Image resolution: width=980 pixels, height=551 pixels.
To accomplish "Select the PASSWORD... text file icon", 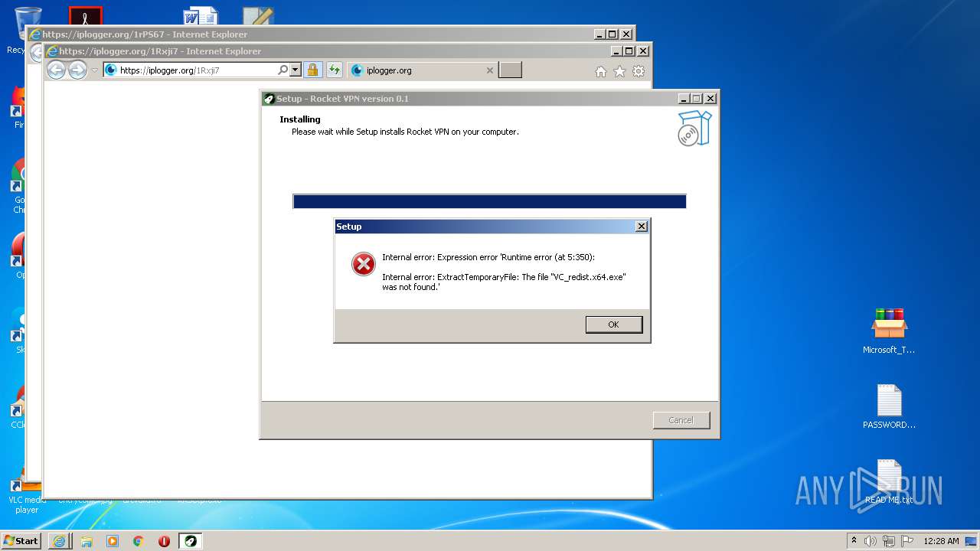I will tap(889, 406).
